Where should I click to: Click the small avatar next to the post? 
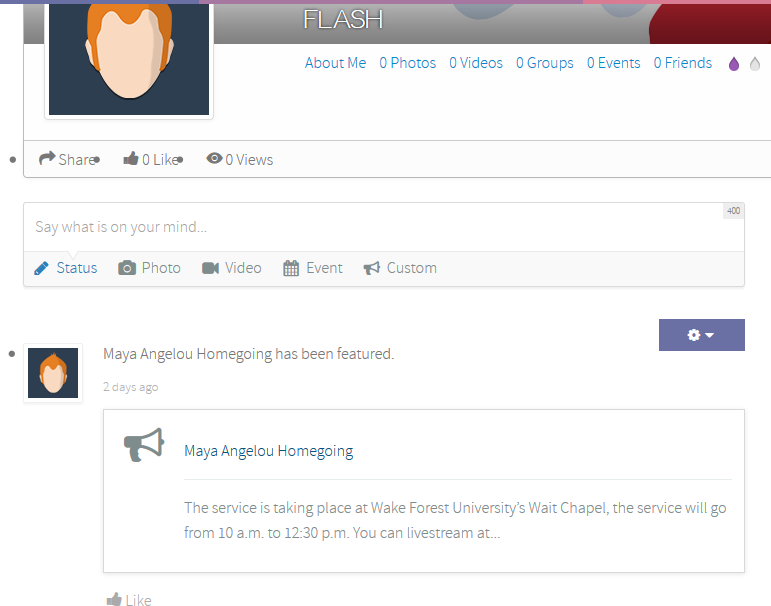point(53,373)
